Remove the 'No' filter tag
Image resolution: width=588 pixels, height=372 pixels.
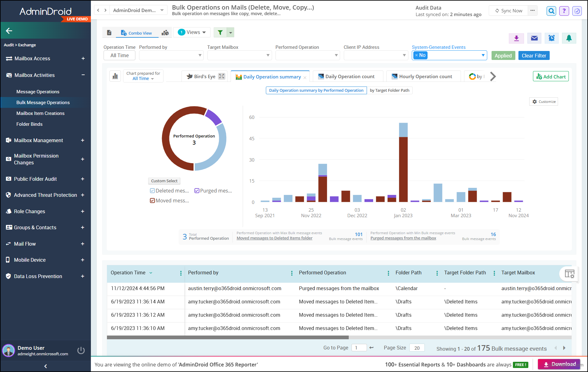[416, 55]
